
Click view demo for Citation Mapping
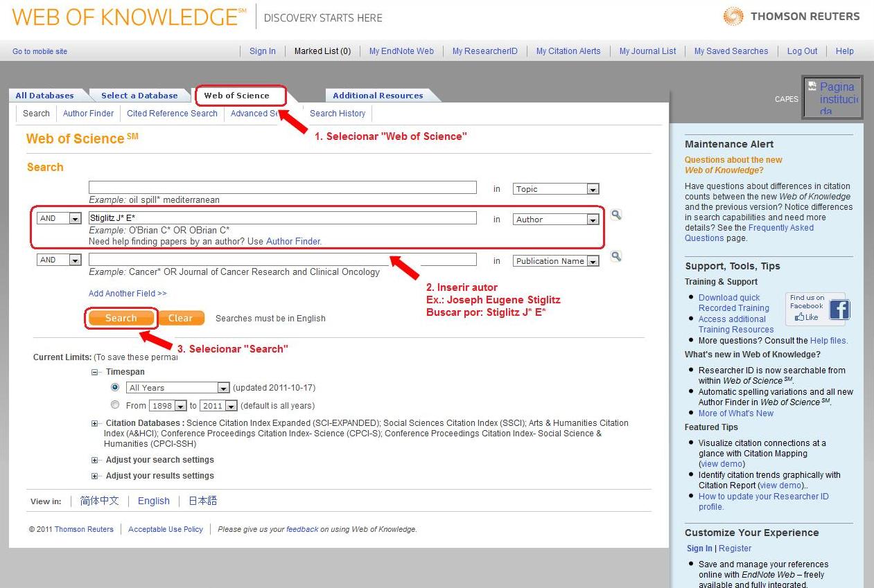coord(722,464)
